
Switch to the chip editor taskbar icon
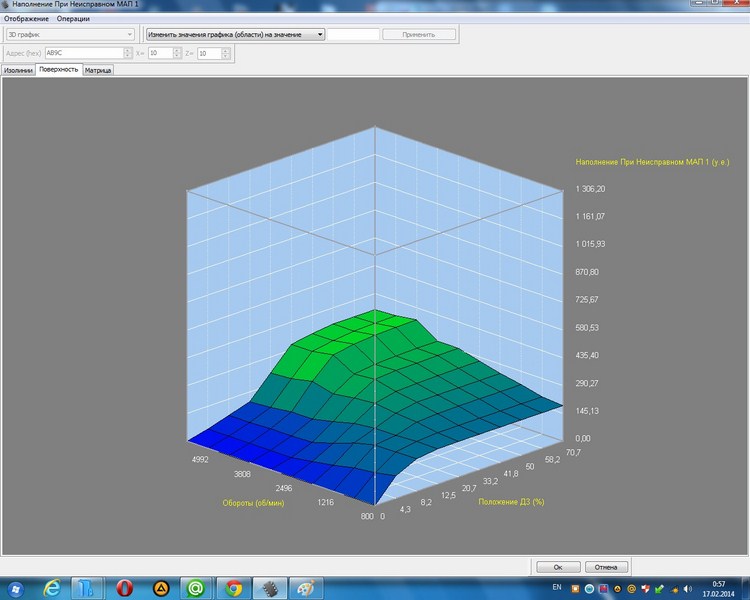pyautogui.click(x=269, y=587)
